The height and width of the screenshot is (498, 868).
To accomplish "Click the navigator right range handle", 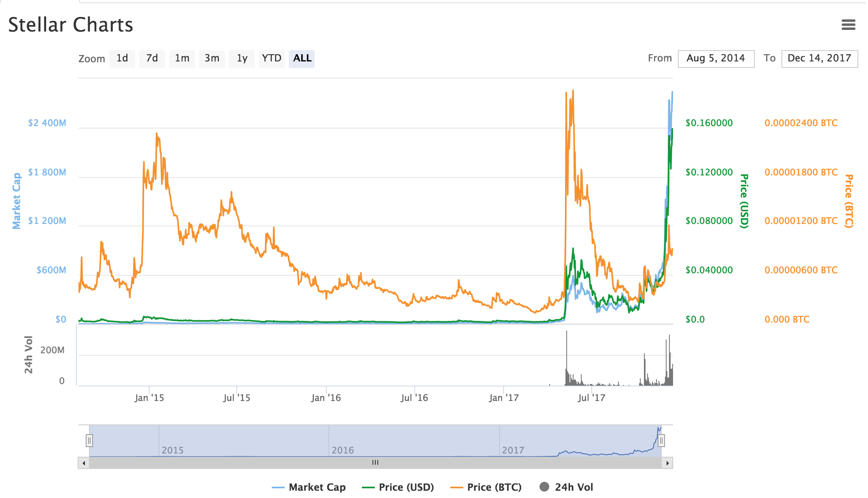I will [x=661, y=440].
